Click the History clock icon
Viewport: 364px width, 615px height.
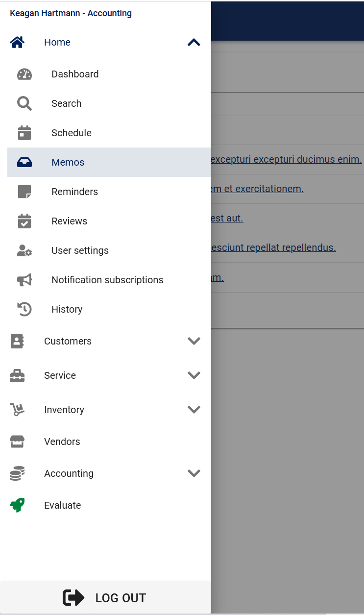point(24,309)
